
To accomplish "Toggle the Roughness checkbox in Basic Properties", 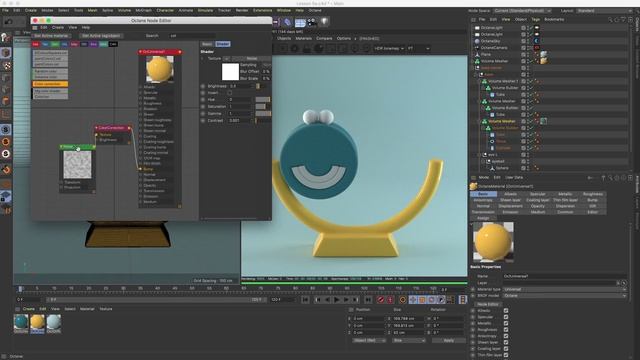I will click(x=506, y=330).
